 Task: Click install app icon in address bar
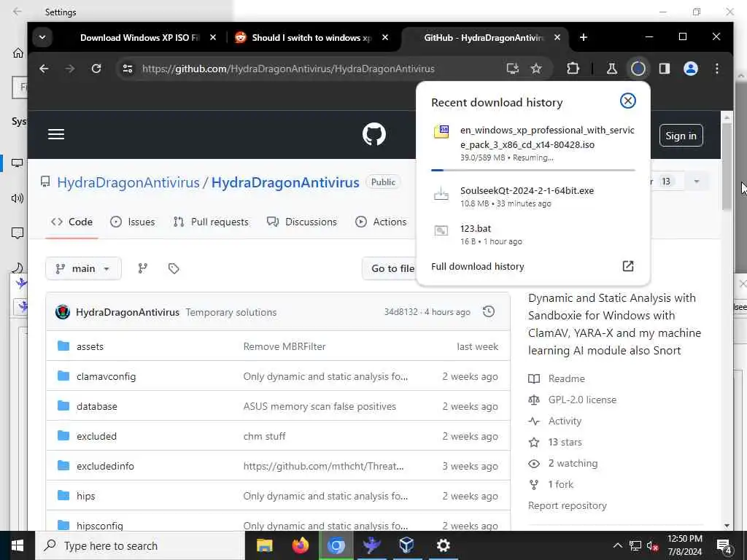pyautogui.click(x=513, y=69)
